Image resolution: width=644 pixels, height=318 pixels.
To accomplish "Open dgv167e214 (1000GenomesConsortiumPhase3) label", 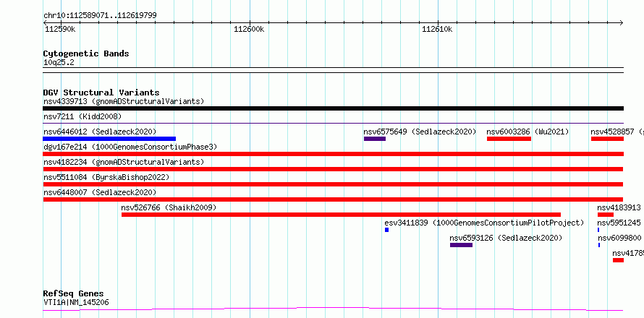I will 130,147.
